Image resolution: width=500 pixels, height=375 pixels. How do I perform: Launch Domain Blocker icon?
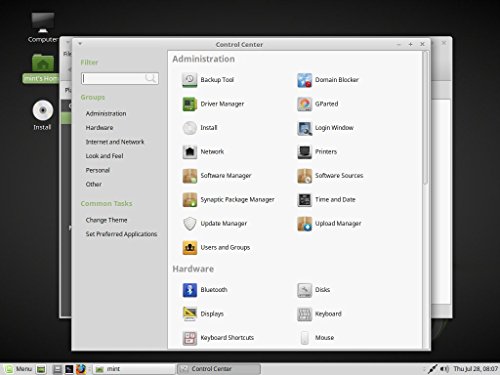tap(304, 80)
